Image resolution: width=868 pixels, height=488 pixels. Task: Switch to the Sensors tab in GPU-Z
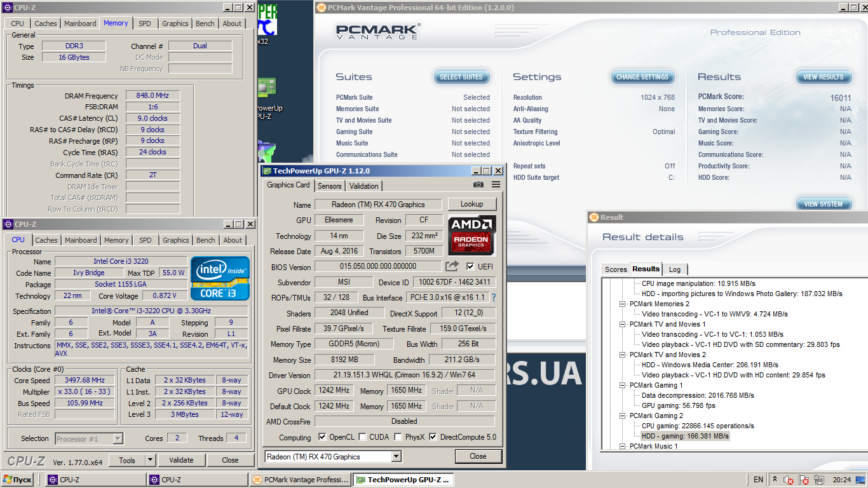(330, 186)
